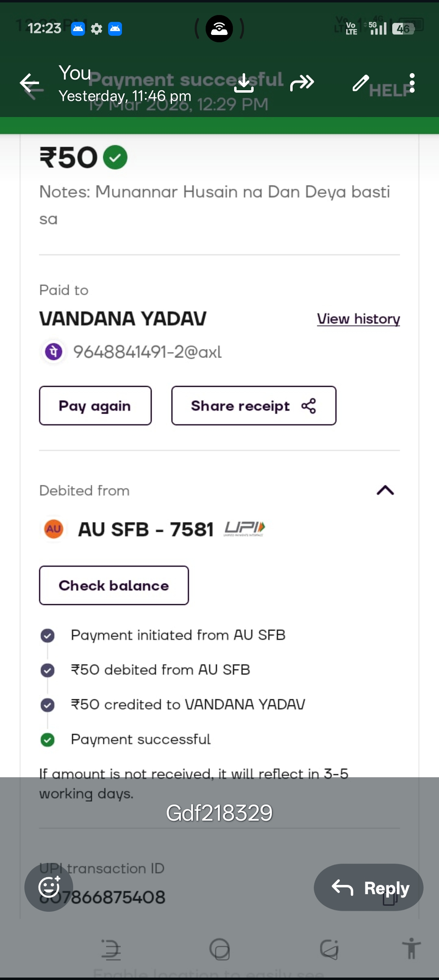Tap the UPI logo next to account
Screen dimensions: 439x980
pos(245,529)
